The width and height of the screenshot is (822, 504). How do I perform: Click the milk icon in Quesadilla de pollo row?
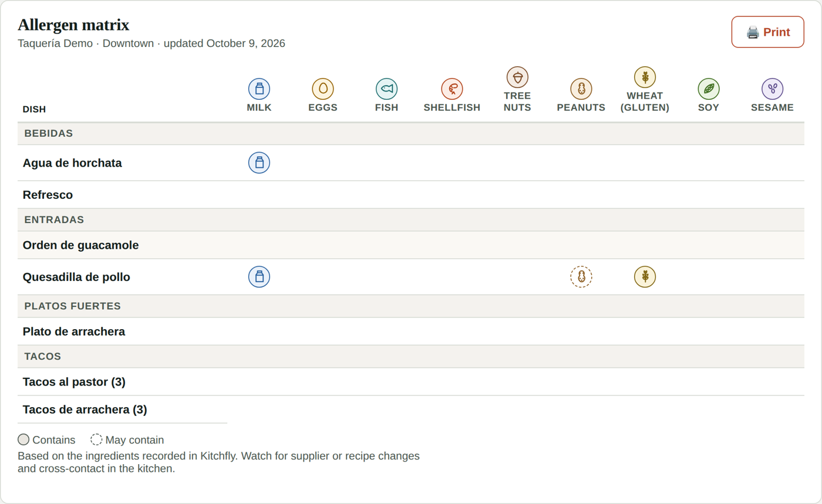259,277
